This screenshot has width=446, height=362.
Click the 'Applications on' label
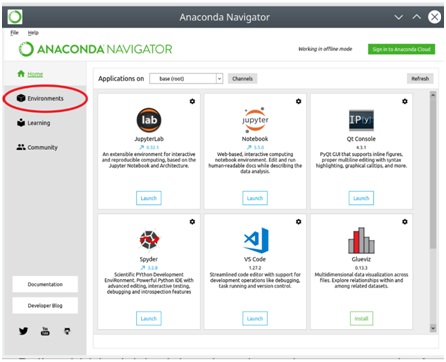[x=121, y=79]
